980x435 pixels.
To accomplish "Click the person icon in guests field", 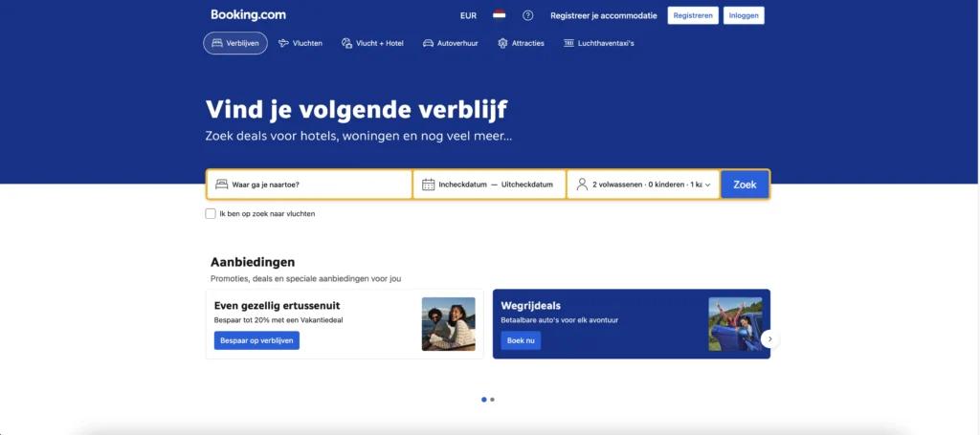I will pos(582,185).
